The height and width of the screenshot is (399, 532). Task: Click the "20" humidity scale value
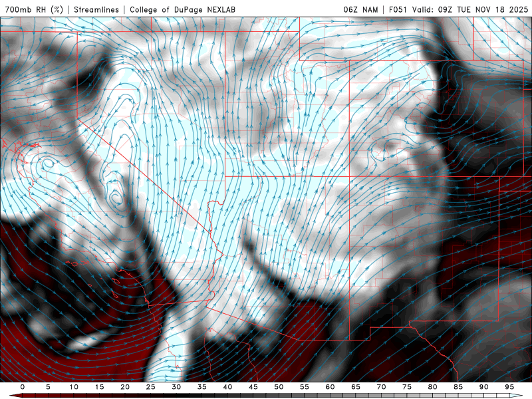click(x=125, y=387)
